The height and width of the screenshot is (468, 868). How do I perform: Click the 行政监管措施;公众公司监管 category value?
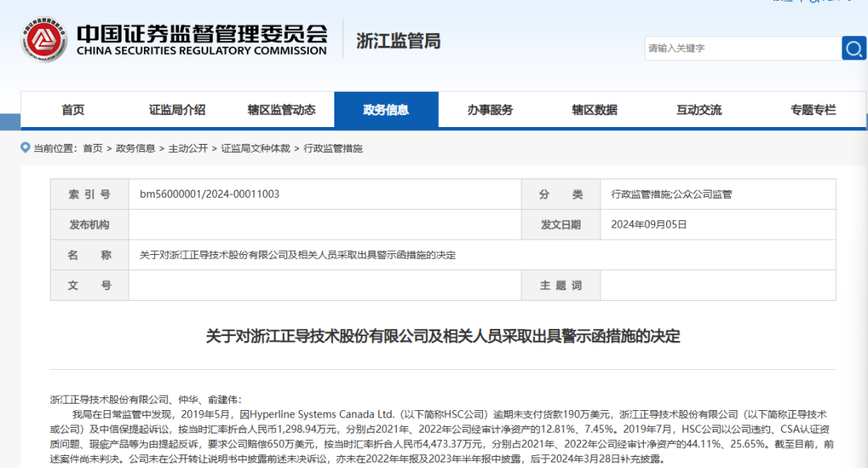coord(671,194)
